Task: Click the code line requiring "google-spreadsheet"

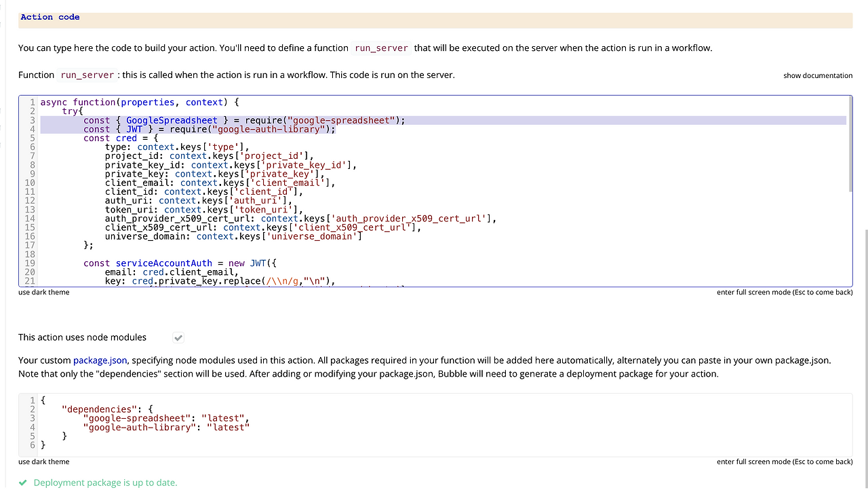Action: click(244, 120)
